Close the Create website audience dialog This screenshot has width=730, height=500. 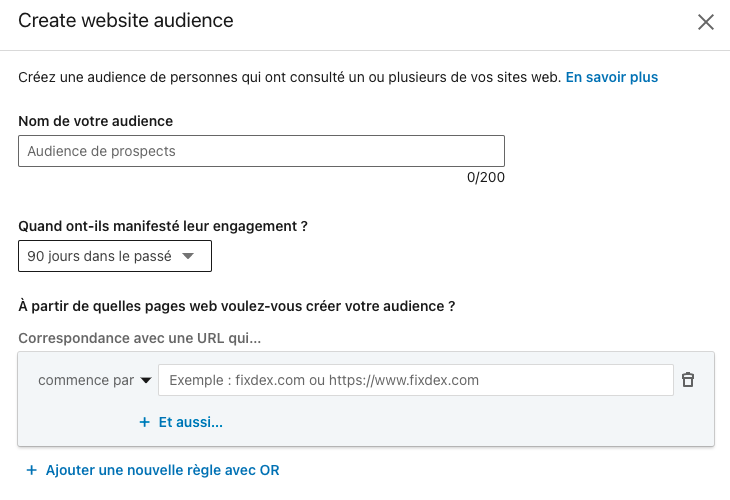(x=706, y=22)
